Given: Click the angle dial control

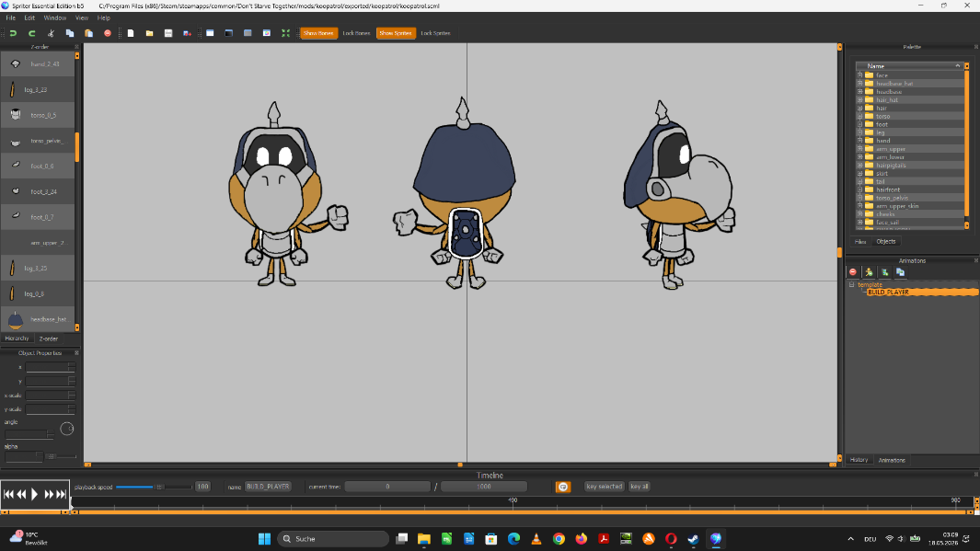Looking at the screenshot, I should pyautogui.click(x=67, y=429).
